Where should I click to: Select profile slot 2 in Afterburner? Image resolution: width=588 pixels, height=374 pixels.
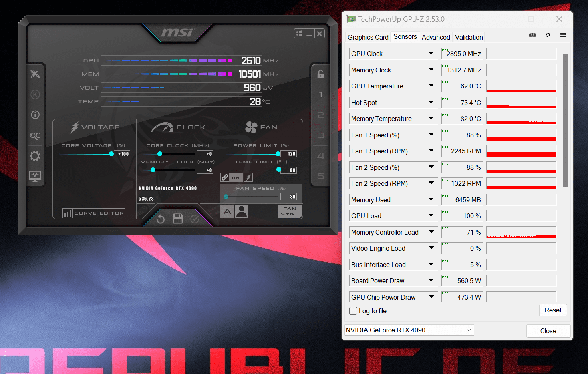point(320,115)
